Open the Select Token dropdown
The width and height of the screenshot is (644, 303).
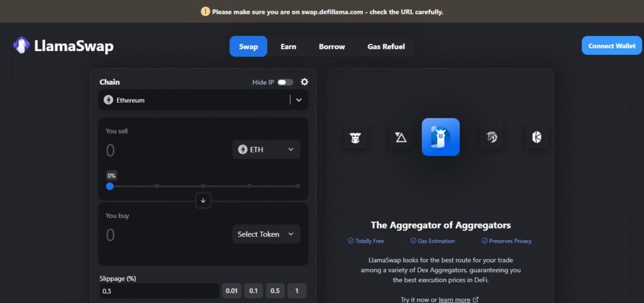click(x=266, y=234)
